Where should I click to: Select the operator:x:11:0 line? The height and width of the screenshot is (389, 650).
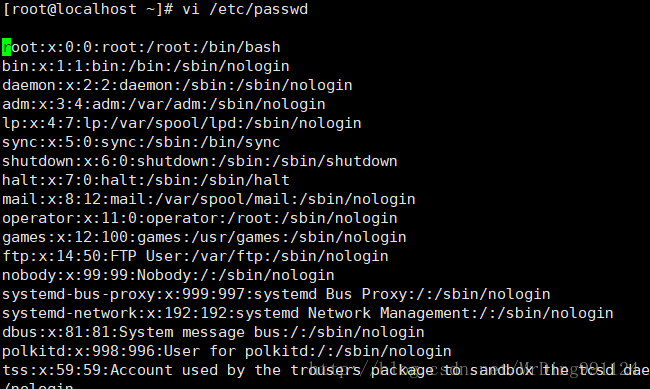tap(200, 219)
